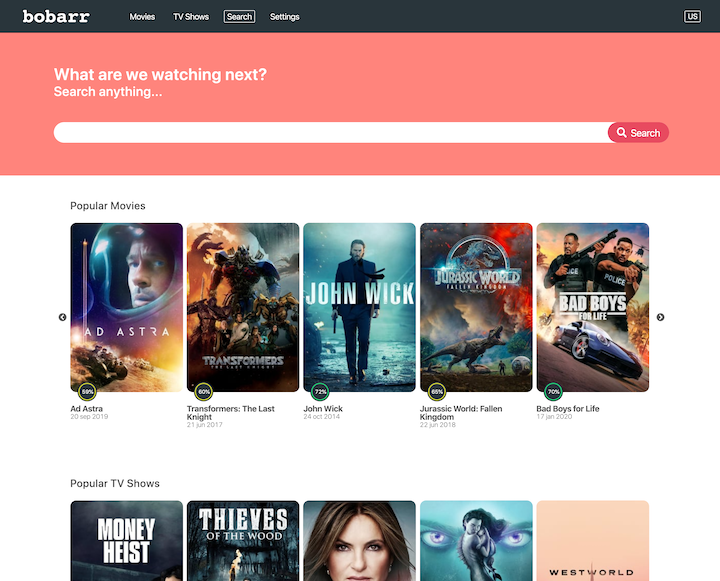The height and width of the screenshot is (581, 720).
Task: Click the 65% rating badge on Jurassic World
Action: pyautogui.click(x=437, y=392)
